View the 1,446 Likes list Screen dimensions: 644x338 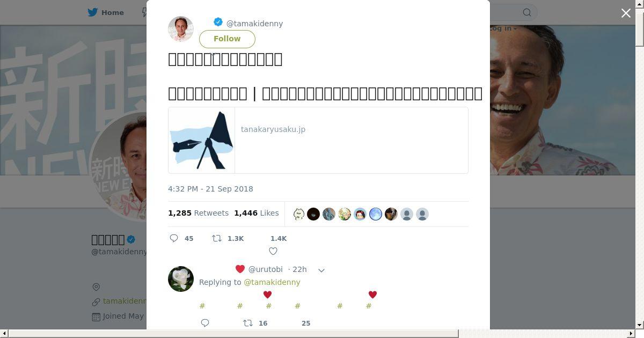pos(256,213)
